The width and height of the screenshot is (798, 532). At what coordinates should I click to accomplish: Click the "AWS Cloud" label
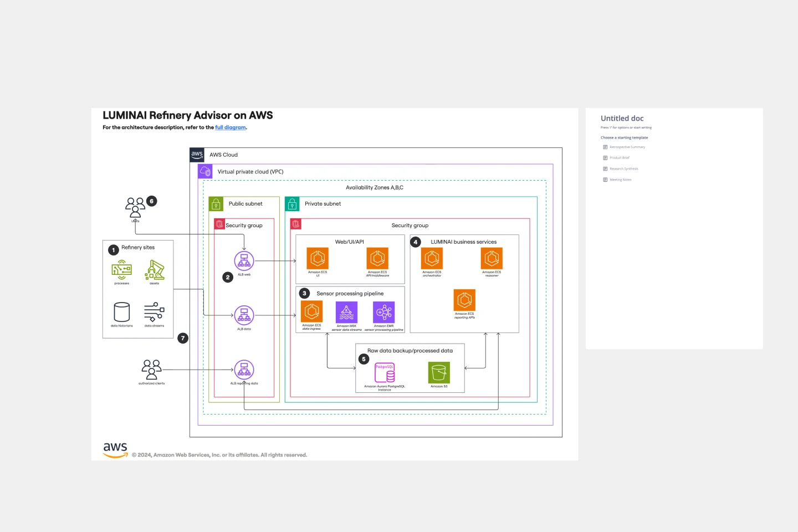tap(223, 155)
